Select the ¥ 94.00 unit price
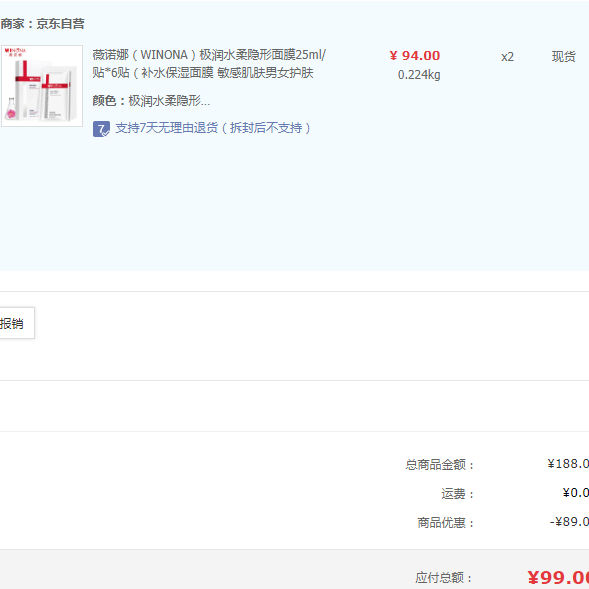 tap(414, 56)
